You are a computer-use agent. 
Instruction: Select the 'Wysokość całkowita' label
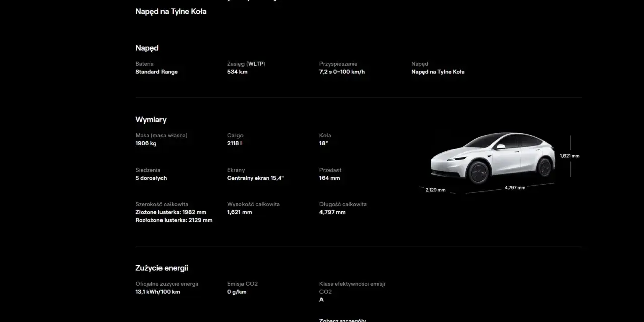point(254,204)
